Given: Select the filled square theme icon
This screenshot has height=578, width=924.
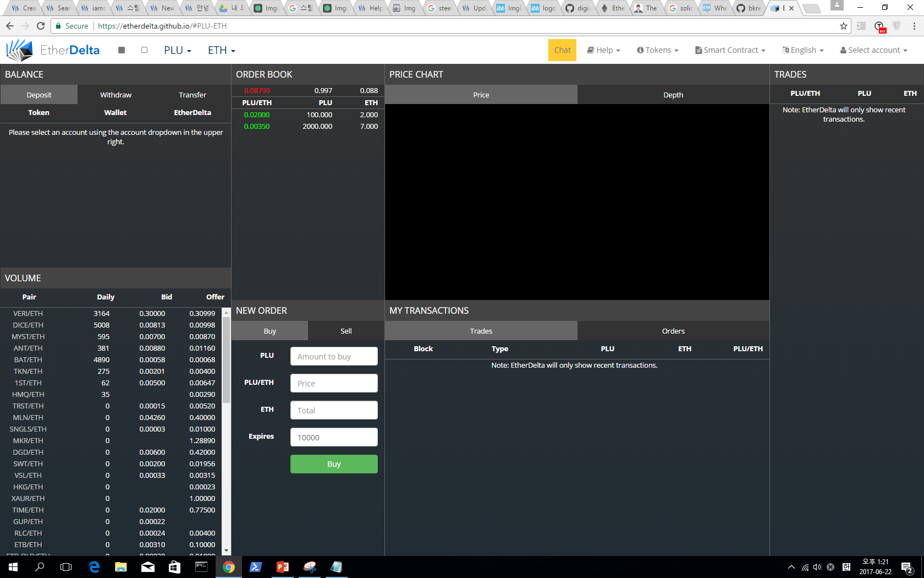Looking at the screenshot, I should pos(122,50).
